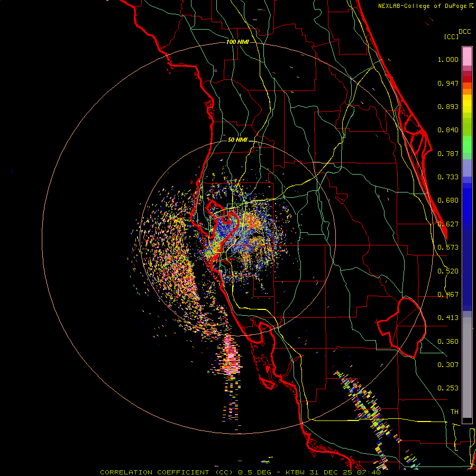This screenshot has height=476, width=476.
Task: Click the [CC] units label
Action: tap(451, 36)
